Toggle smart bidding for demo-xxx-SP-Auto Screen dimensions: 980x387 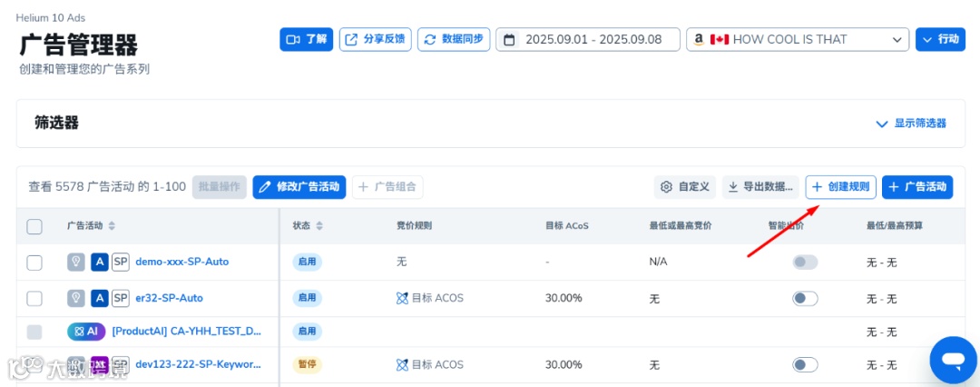[805, 263]
